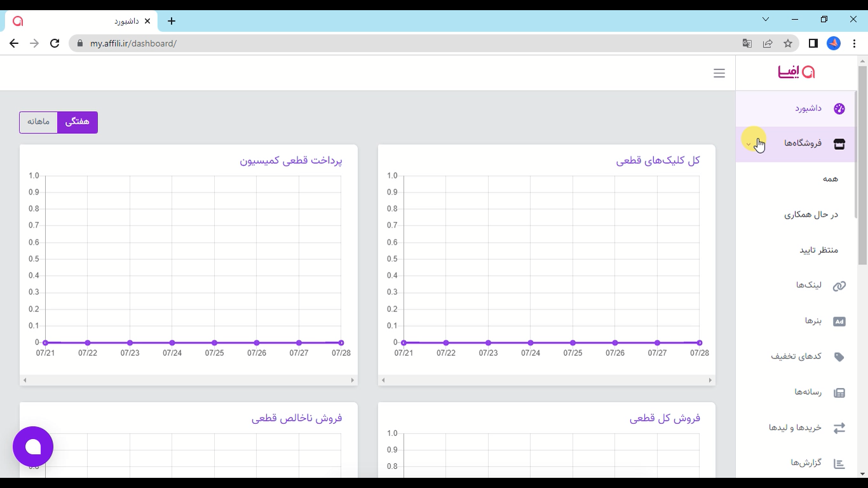The height and width of the screenshot is (488, 868).
Task: Click the chain link icon beside لینک‌ها
Action: point(839,286)
